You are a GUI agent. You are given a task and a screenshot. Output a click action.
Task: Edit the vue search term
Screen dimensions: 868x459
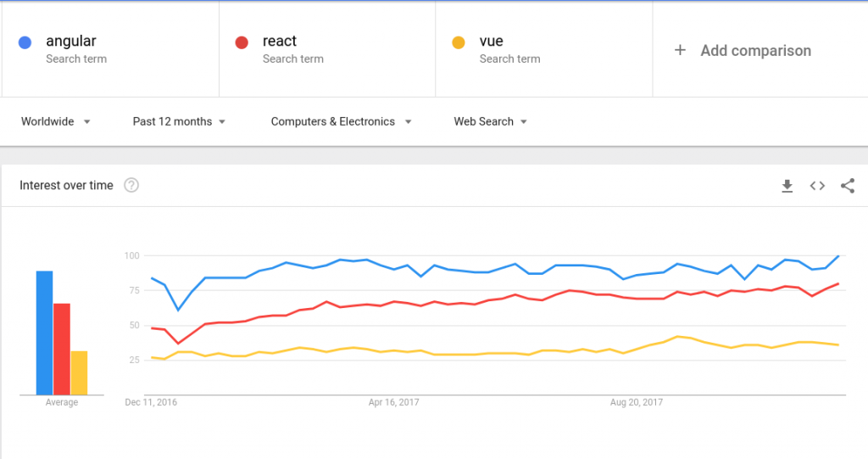tap(492, 41)
